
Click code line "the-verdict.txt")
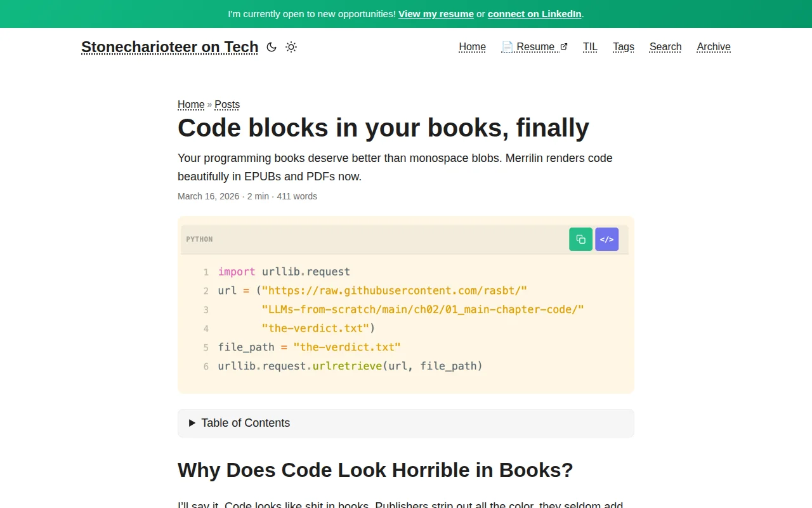click(x=318, y=328)
